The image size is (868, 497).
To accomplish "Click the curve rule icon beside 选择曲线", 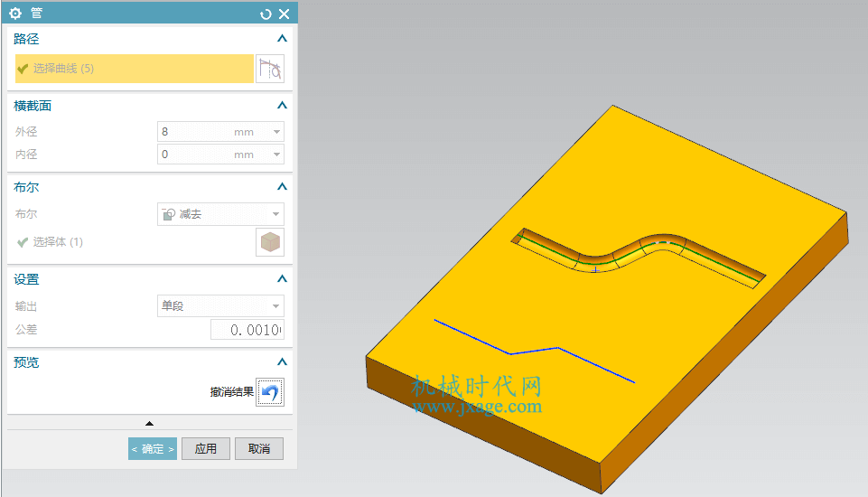I will 270,69.
